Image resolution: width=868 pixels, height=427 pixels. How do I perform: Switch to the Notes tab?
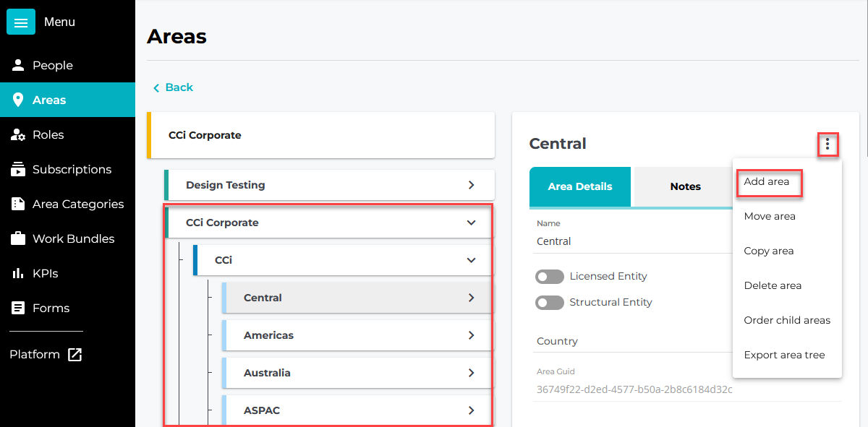click(x=685, y=187)
